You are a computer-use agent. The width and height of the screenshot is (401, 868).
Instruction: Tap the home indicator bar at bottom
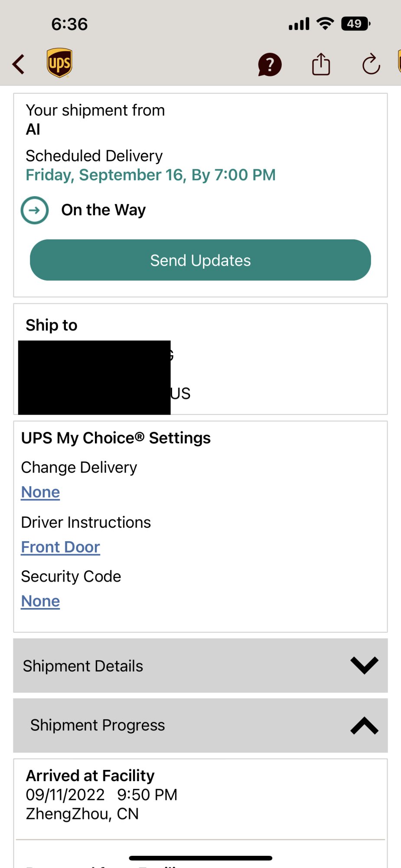[200, 858]
